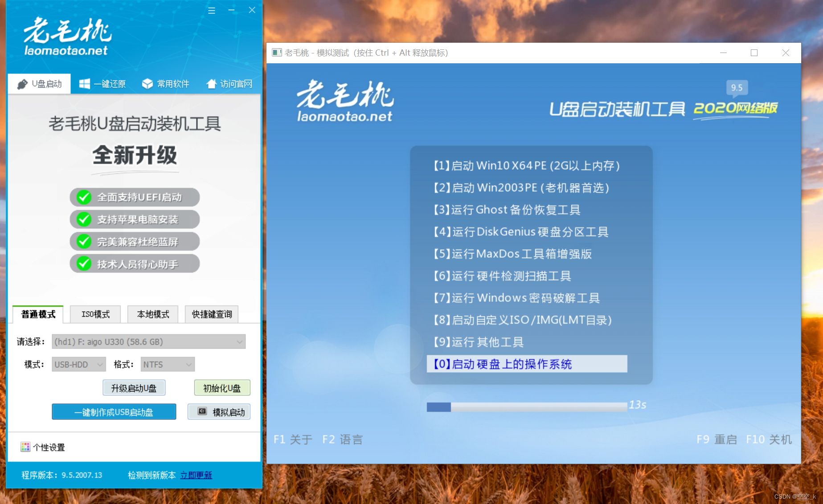The width and height of the screenshot is (823, 504).
Task: Minimize the Laomaotao tool window
Action: click(231, 10)
